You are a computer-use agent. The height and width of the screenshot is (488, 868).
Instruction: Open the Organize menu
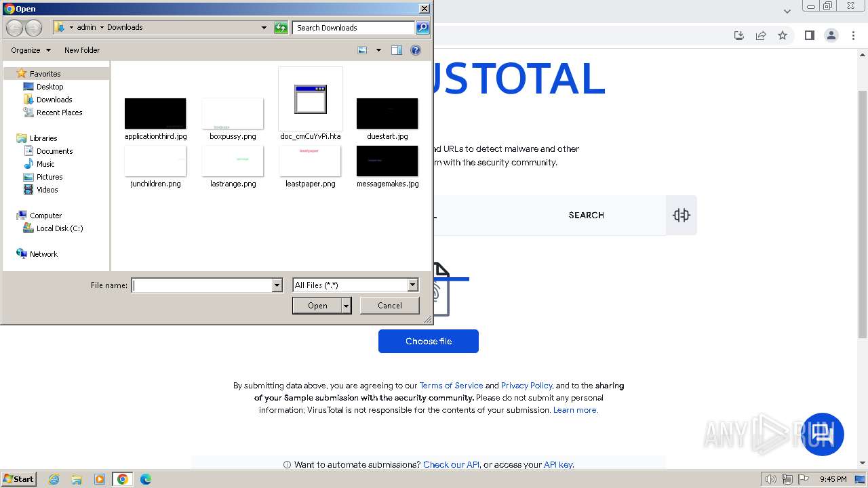[31, 50]
